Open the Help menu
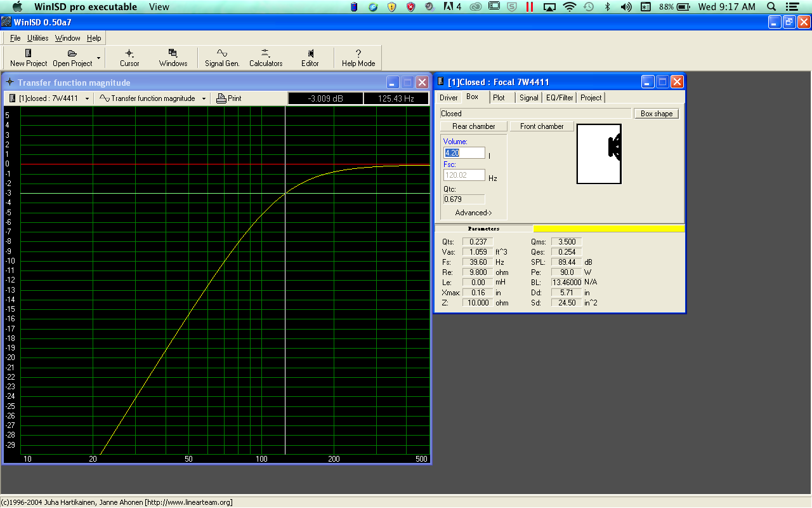The width and height of the screenshot is (812, 508). pos(94,38)
